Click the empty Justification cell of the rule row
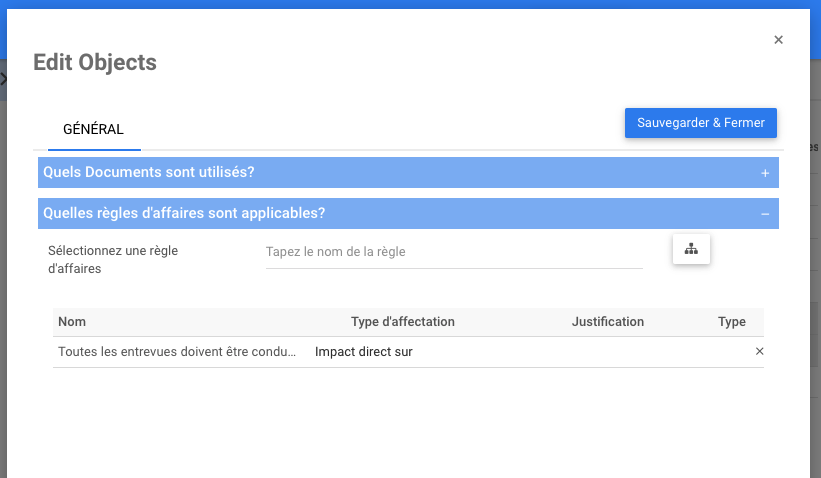 coord(607,352)
